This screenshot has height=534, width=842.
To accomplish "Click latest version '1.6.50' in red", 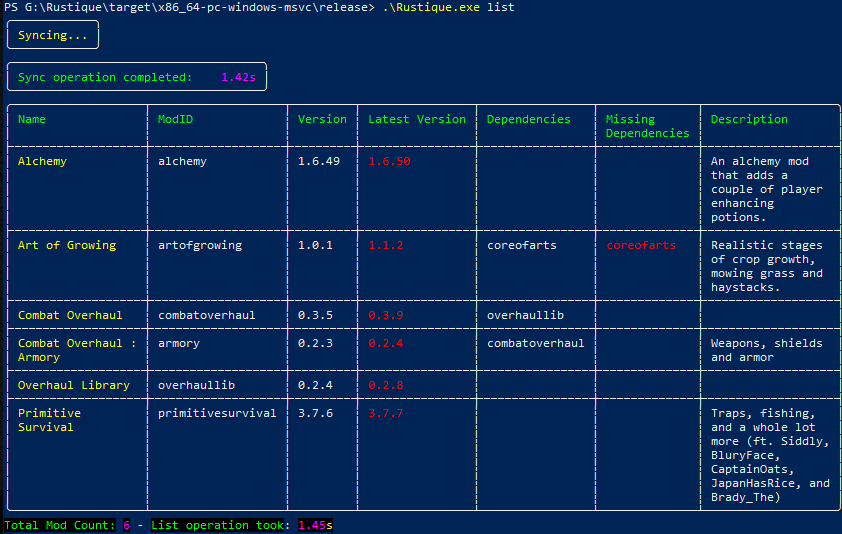I will tap(389, 161).
